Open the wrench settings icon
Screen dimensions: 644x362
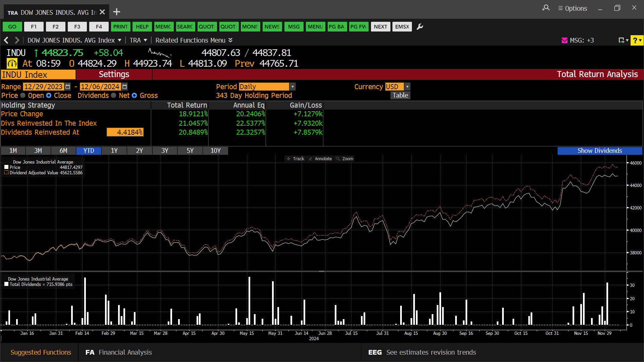click(420, 27)
